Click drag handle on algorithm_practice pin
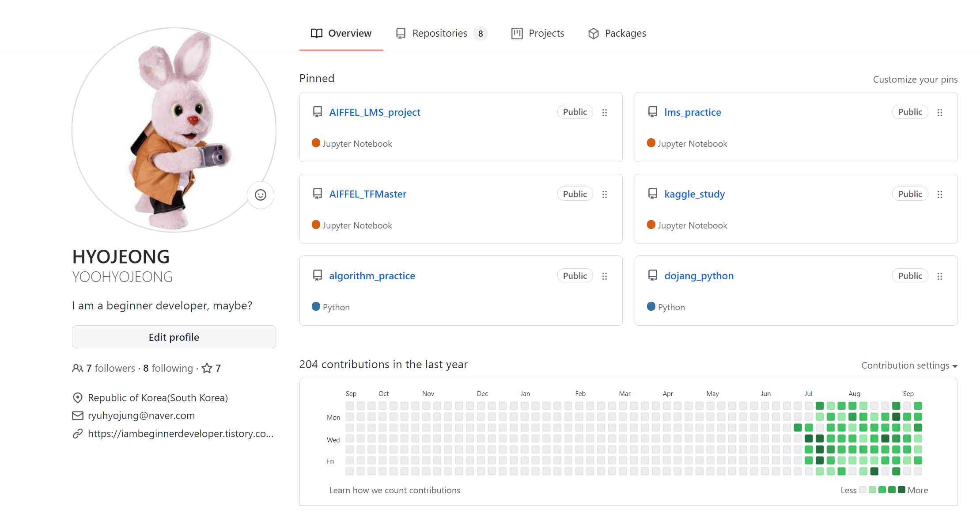The height and width of the screenshot is (514, 980). 605,276
